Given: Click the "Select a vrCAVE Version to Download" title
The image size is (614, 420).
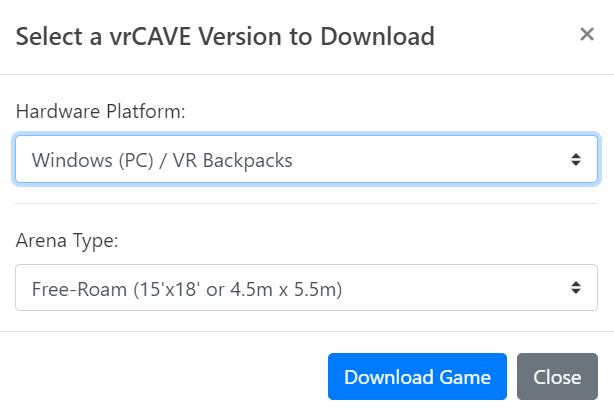Looking at the screenshot, I should (225, 37).
